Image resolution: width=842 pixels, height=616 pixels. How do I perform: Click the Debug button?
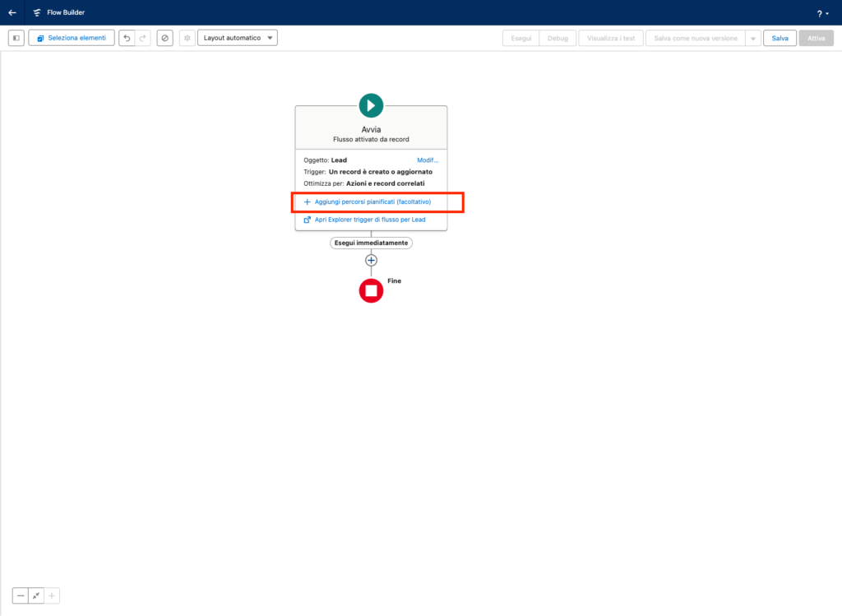point(557,38)
